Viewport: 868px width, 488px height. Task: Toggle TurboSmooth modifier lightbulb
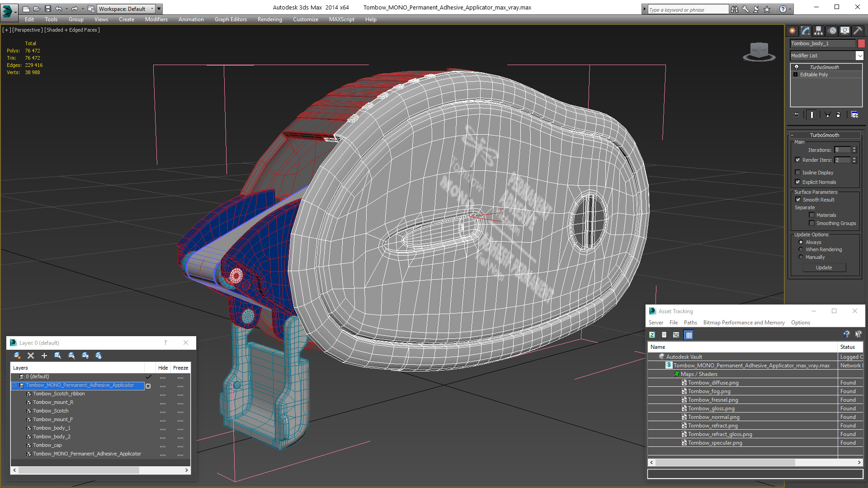[x=797, y=67]
